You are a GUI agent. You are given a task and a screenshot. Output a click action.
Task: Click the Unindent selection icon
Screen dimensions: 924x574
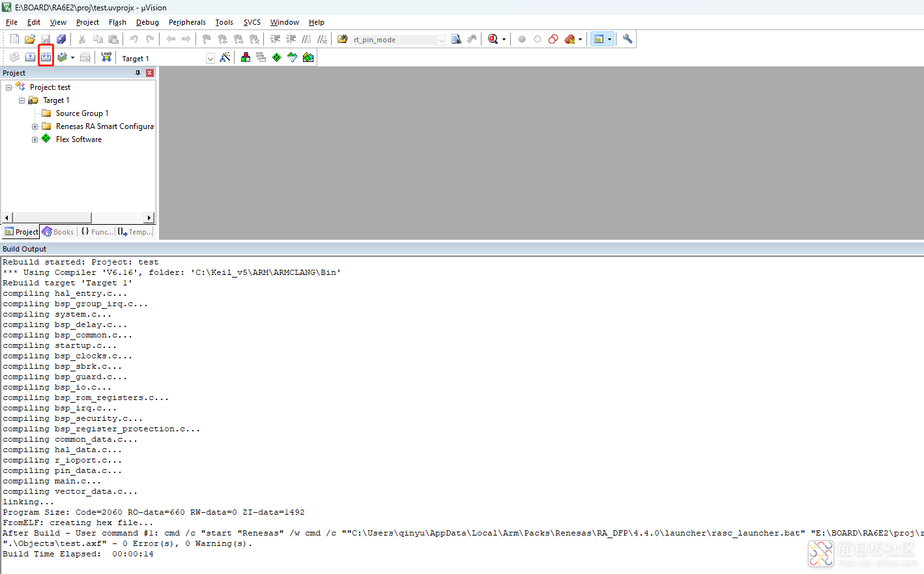pos(291,39)
